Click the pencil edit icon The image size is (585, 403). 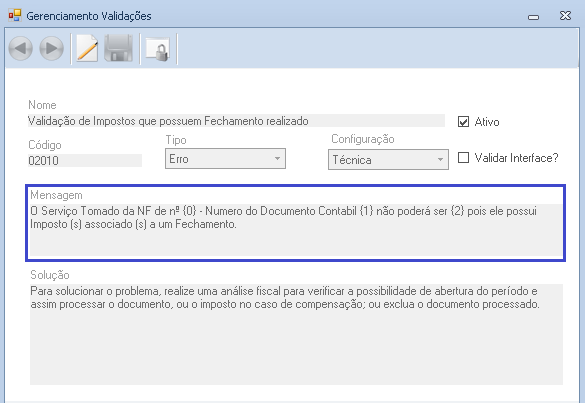(87, 49)
